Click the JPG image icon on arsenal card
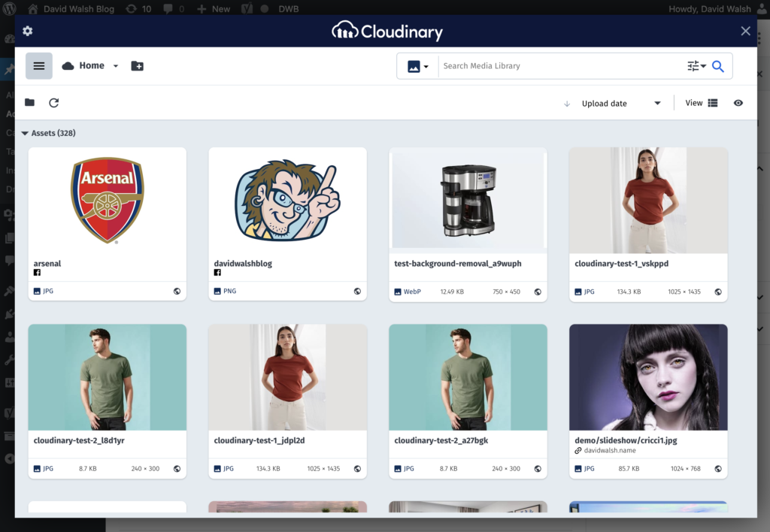770x532 pixels. click(x=37, y=291)
